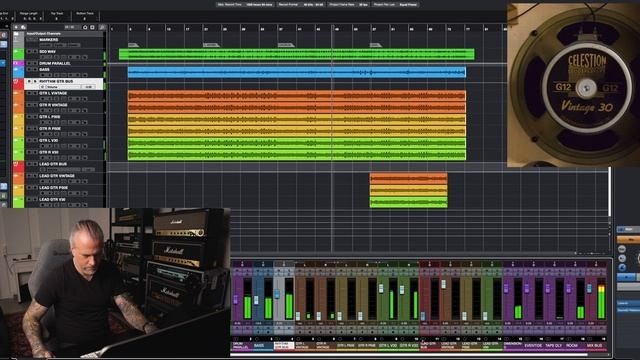Select the GTR R VINTAGE track icon

pos(18,108)
